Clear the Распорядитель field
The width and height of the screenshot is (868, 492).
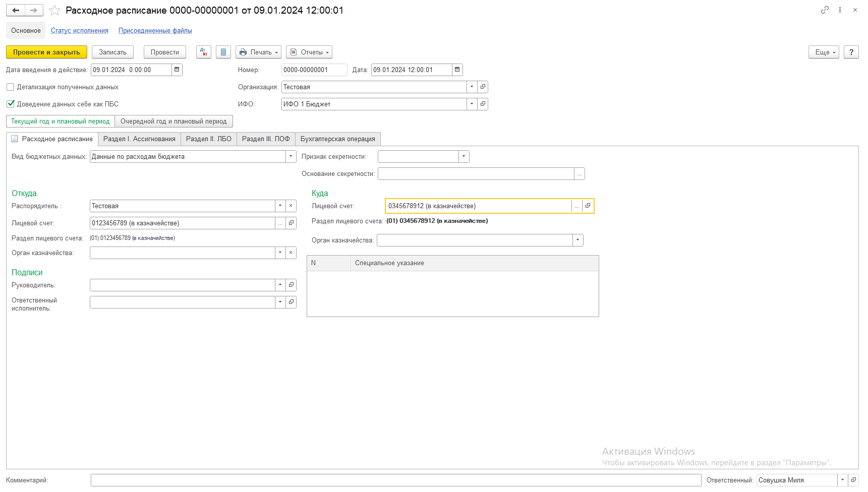[291, 206]
